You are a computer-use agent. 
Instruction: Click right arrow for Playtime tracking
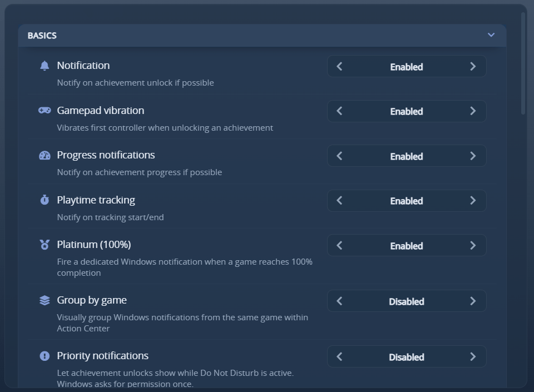click(473, 200)
